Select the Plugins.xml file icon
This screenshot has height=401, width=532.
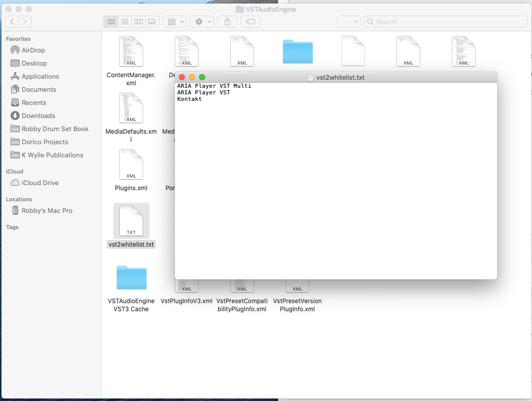[131, 164]
